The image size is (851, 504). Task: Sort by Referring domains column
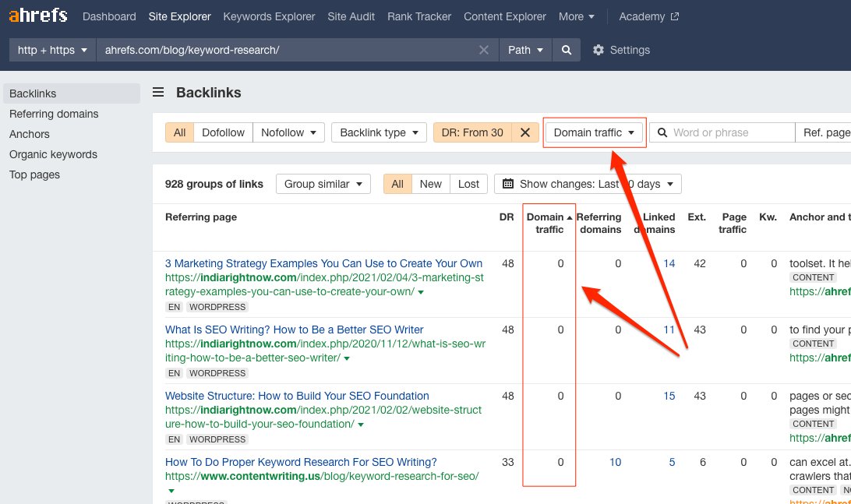pos(599,223)
